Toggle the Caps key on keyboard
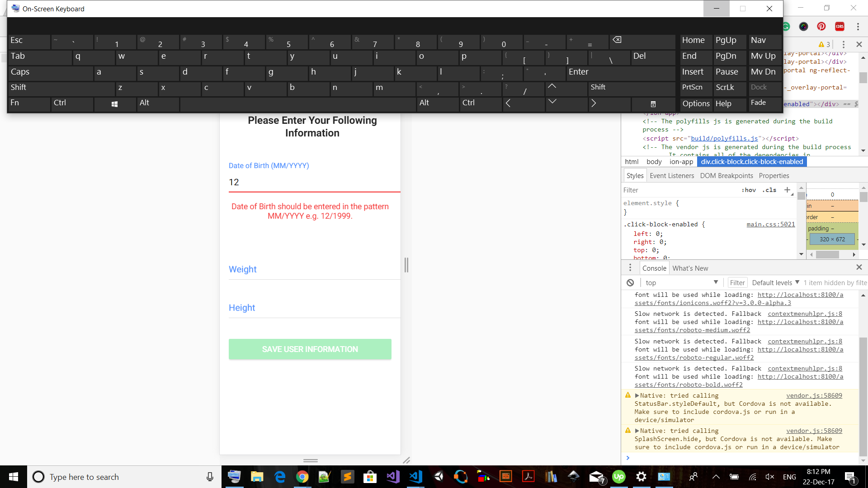Image resolution: width=868 pixels, height=488 pixels. tap(51, 73)
